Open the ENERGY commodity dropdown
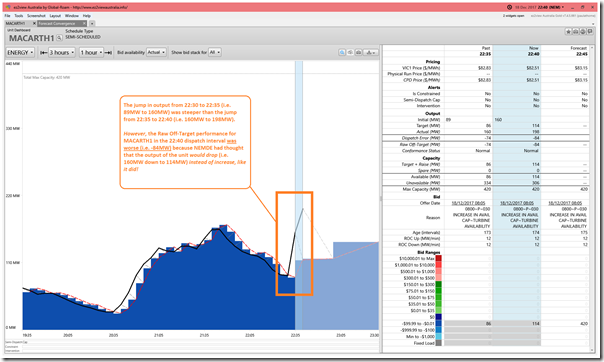This screenshot has width=604, height=362. pyautogui.click(x=20, y=52)
